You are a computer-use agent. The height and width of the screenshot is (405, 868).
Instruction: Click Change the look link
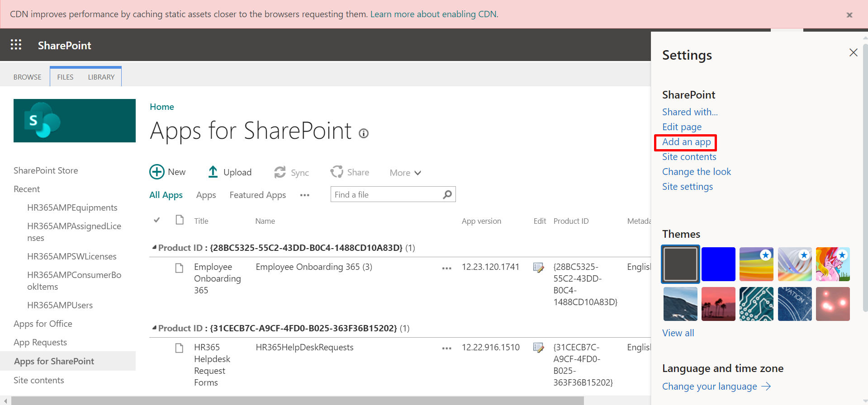click(x=696, y=172)
